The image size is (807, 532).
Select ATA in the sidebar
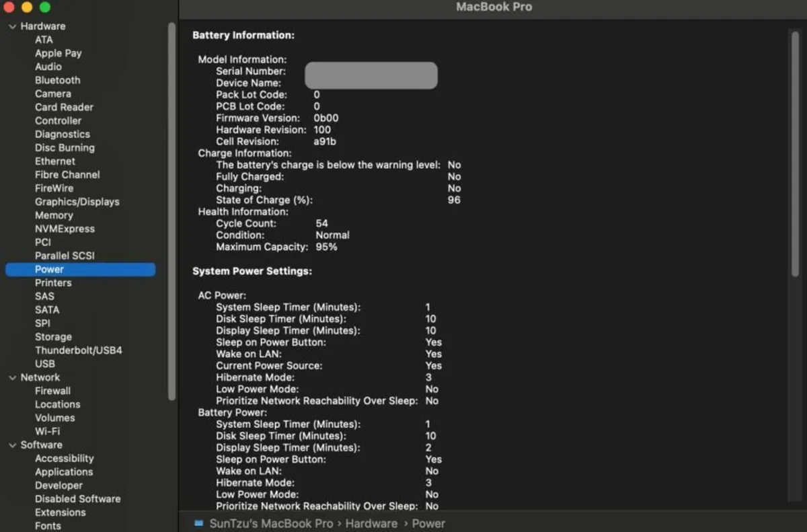44,40
